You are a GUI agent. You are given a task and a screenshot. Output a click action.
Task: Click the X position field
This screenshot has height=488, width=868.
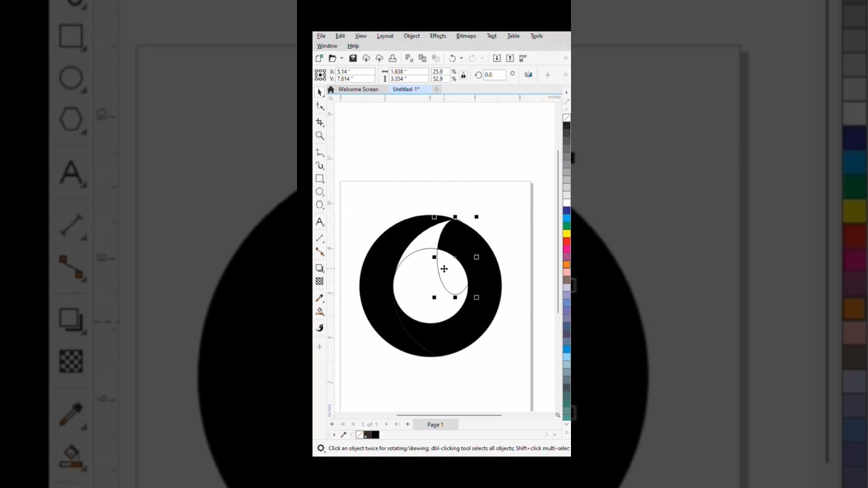(355, 71)
